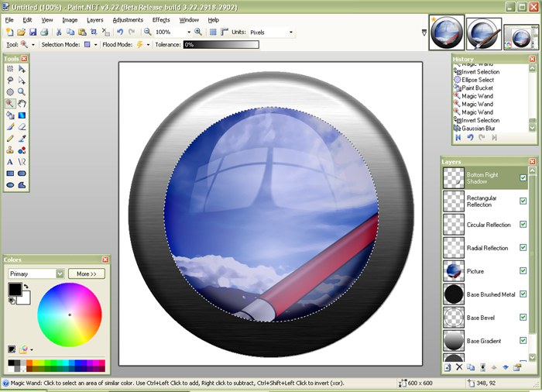Select the Move Selected Pixels tool
The image size is (542, 392).
(x=22, y=69)
